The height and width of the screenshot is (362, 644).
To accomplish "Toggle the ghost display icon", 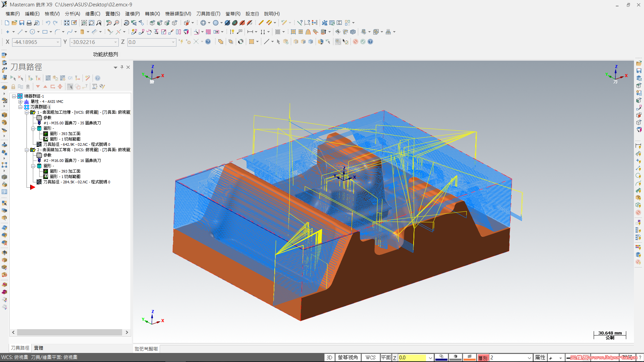I will (x=28, y=86).
